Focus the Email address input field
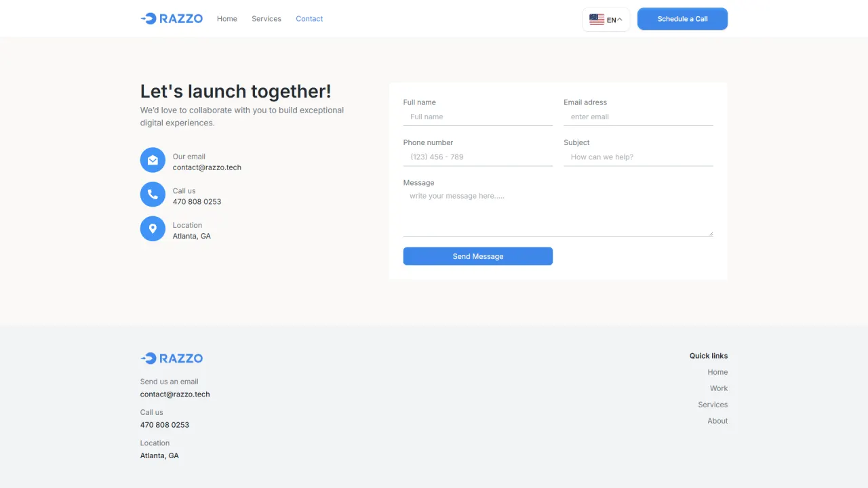This screenshot has height=488, width=868. [638, 117]
